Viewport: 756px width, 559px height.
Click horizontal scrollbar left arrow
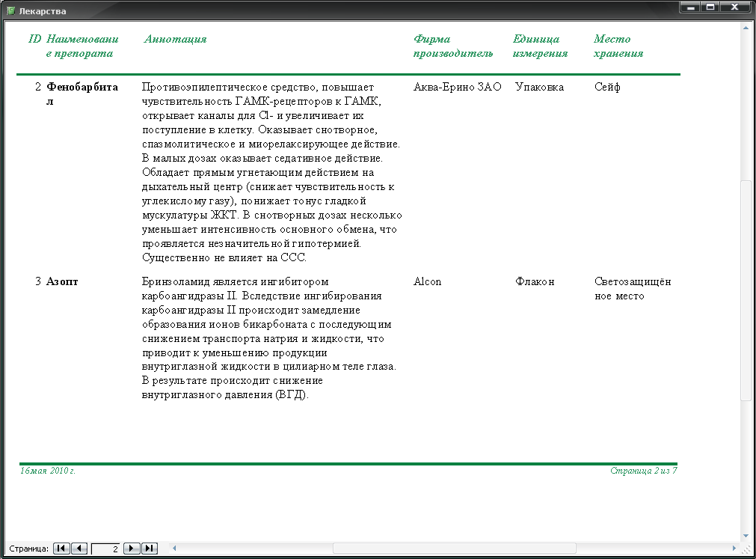(x=174, y=549)
